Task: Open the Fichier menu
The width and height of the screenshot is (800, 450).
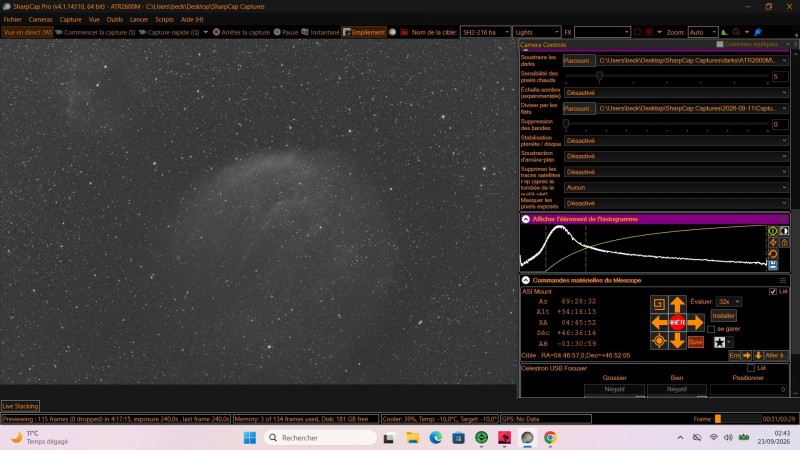Action: click(x=12, y=19)
